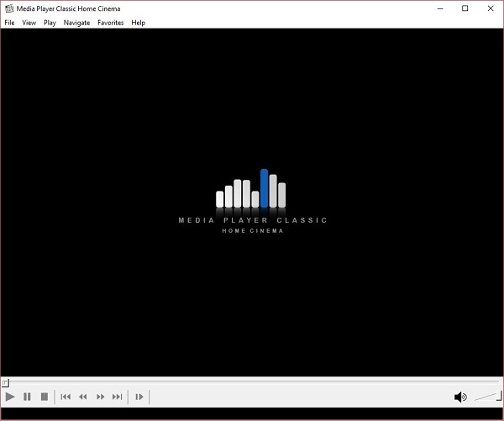Skip to the previous track
Viewport: 504px width, 421px height.
[x=66, y=397]
